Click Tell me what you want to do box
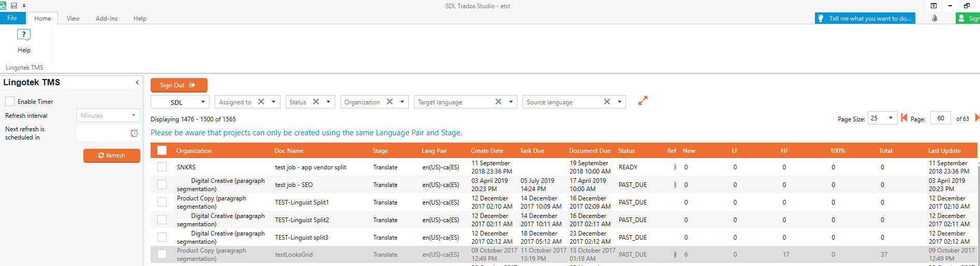This screenshot has width=980, height=266. pyautogui.click(x=865, y=18)
